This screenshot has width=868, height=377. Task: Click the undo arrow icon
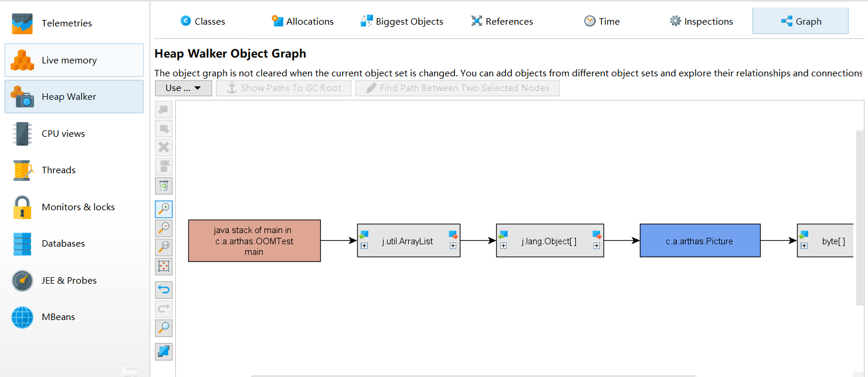(x=164, y=290)
